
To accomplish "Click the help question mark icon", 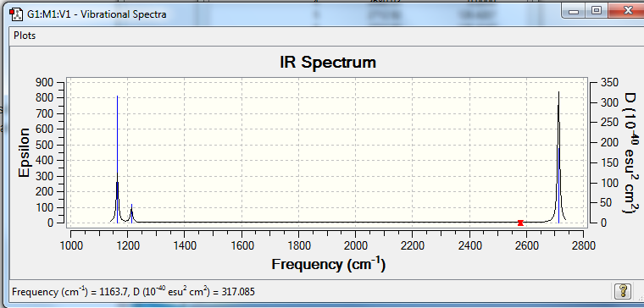I will click(622, 292).
